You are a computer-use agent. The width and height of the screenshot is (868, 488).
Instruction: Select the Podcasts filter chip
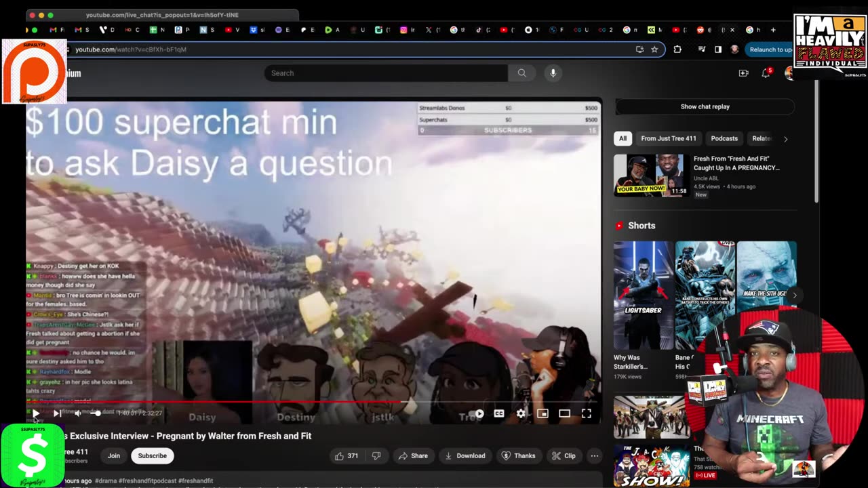724,138
